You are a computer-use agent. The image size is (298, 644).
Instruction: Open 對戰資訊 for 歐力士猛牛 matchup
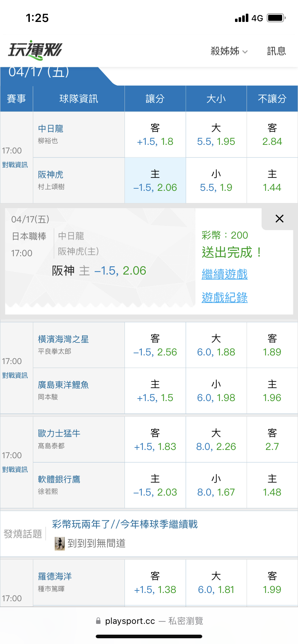[15, 470]
